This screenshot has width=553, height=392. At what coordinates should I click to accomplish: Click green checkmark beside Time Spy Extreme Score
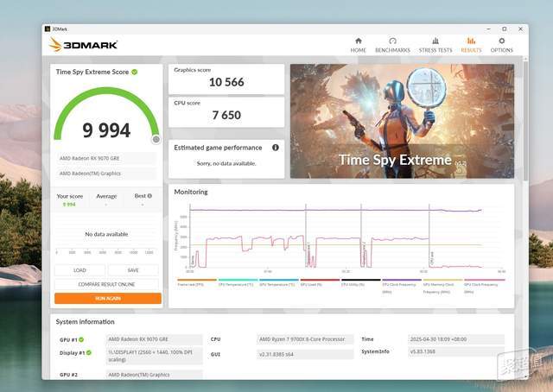135,72
